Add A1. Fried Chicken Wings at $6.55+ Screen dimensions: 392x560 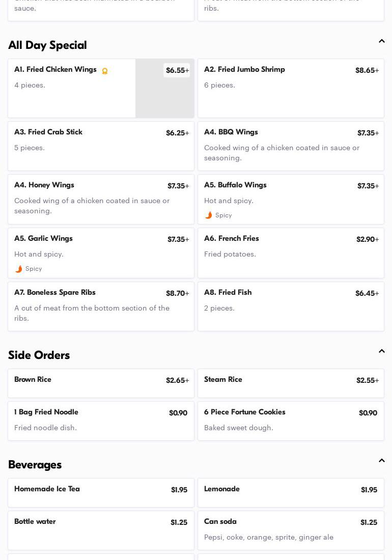[x=177, y=70]
